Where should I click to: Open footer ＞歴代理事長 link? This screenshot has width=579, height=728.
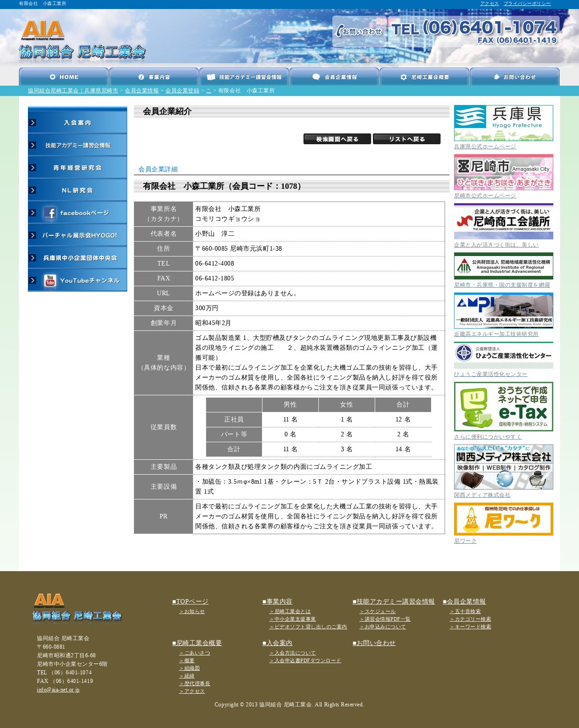[x=195, y=684]
